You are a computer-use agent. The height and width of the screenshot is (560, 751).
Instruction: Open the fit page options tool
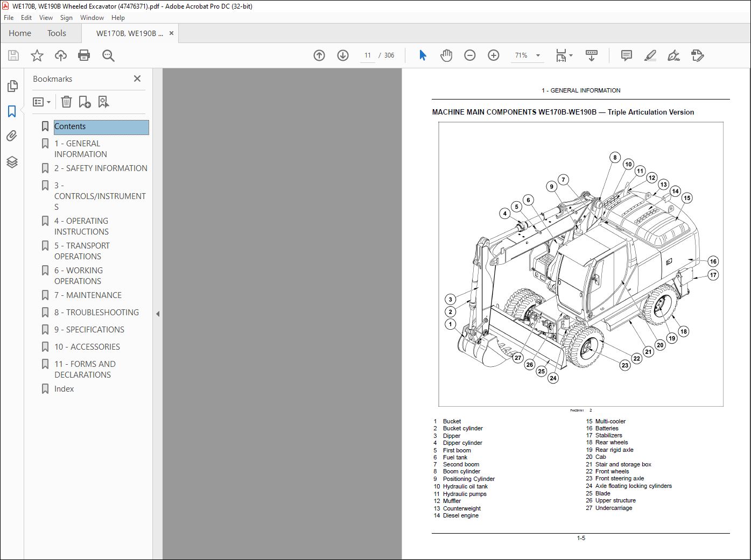click(x=564, y=55)
